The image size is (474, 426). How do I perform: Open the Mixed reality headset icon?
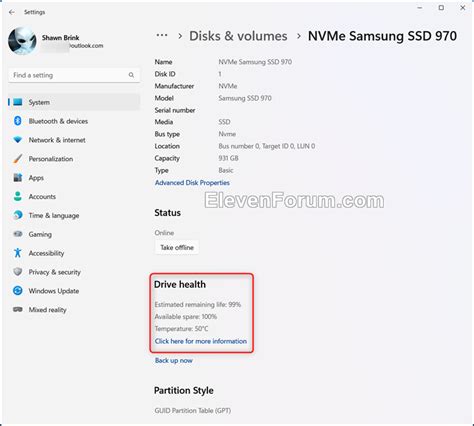[x=18, y=309]
